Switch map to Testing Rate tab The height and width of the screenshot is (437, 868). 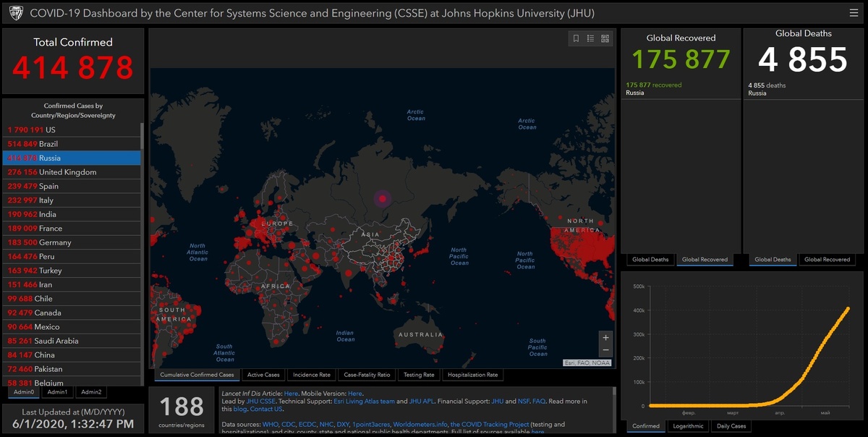pos(419,375)
